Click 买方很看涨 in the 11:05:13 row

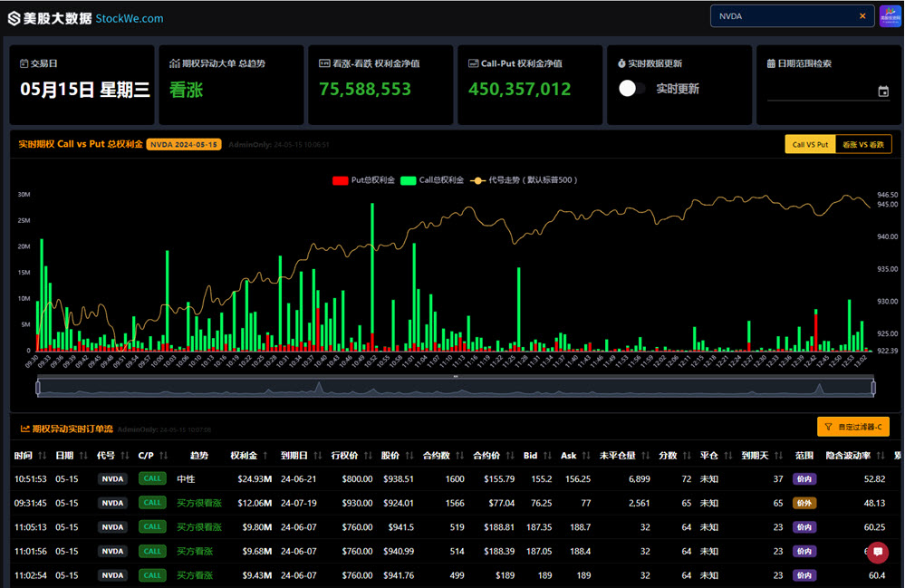[x=199, y=527]
